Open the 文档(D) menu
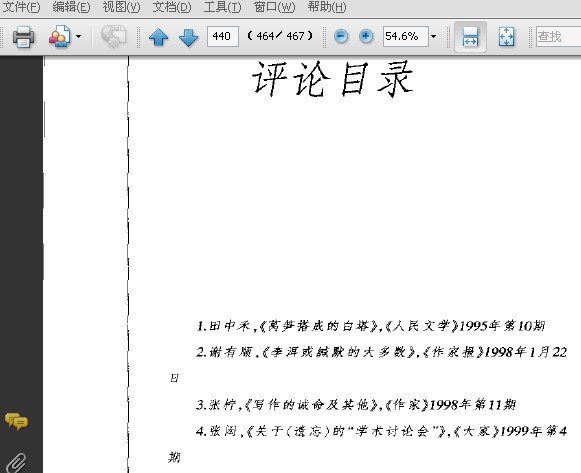Screen dimensions: 581x473 tap(172, 7)
